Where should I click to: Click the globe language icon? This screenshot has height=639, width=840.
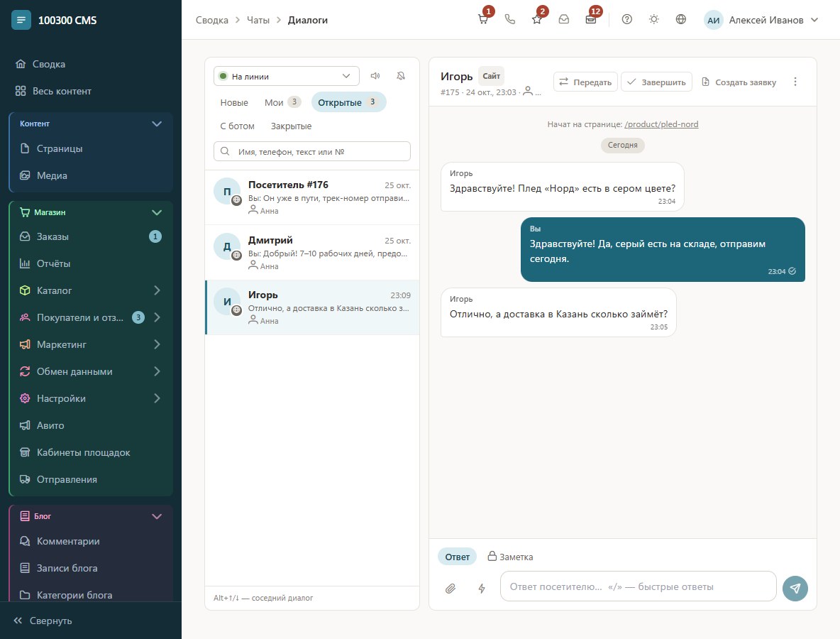[x=681, y=20]
